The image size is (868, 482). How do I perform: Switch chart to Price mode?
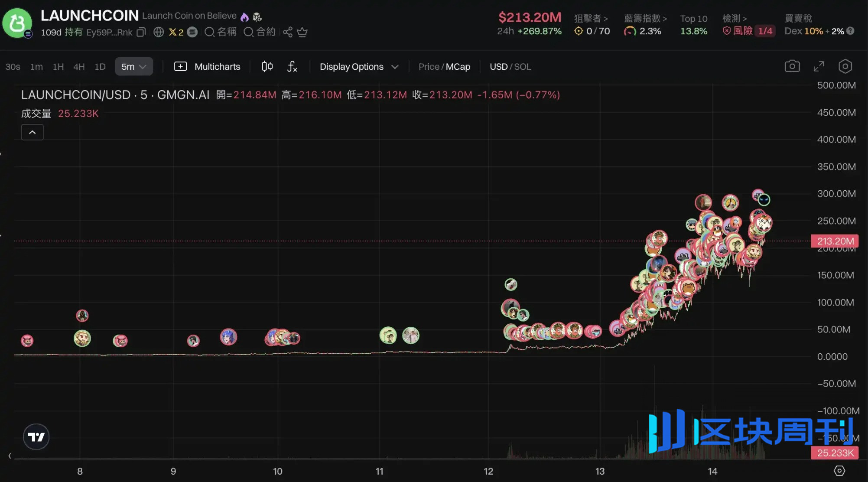click(429, 67)
